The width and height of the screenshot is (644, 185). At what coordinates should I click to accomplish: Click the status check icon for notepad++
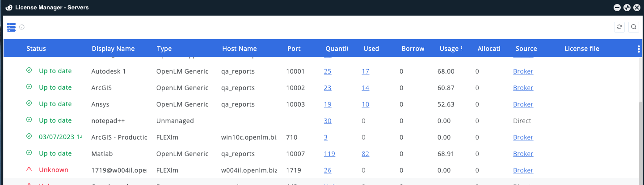[x=29, y=120]
